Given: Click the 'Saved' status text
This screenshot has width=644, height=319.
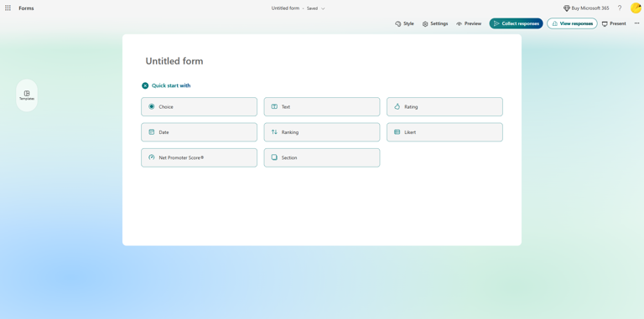Looking at the screenshot, I should (312, 8).
